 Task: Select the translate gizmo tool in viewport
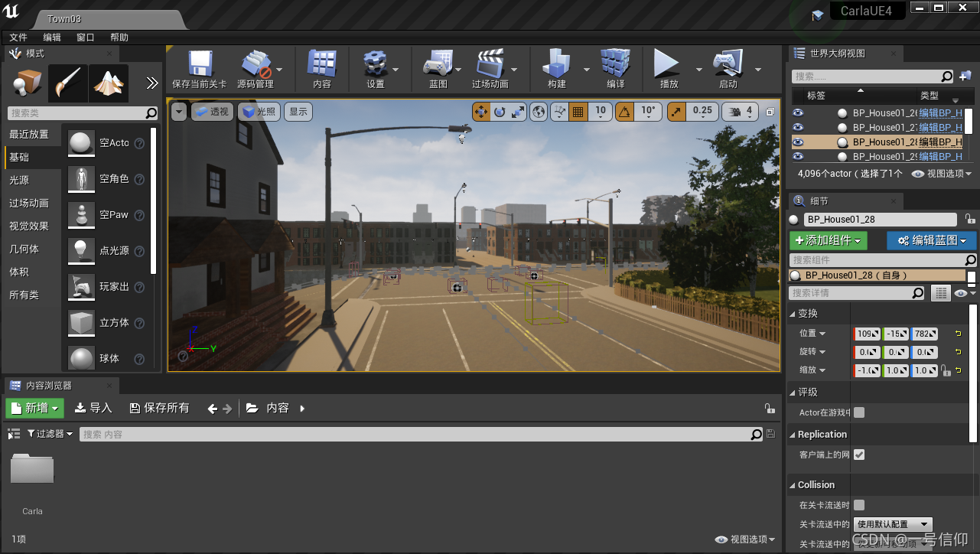(x=481, y=112)
